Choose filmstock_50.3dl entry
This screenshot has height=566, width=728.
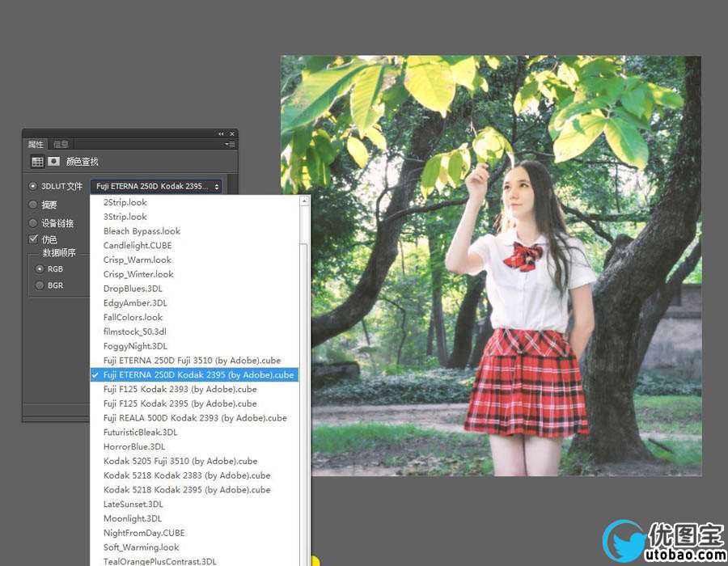194,332
